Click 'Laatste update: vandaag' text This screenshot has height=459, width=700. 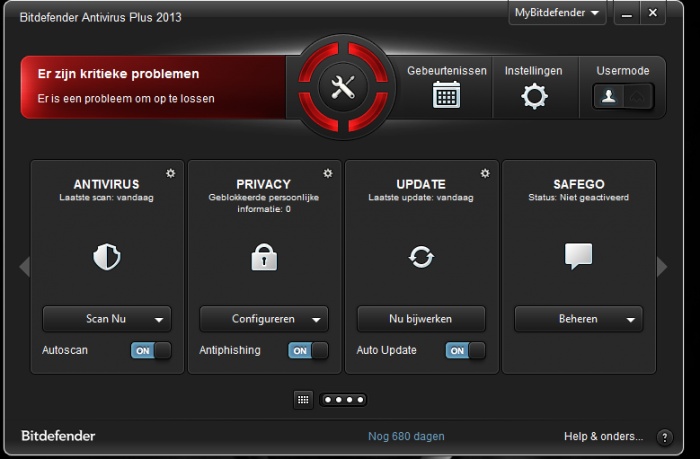point(421,197)
